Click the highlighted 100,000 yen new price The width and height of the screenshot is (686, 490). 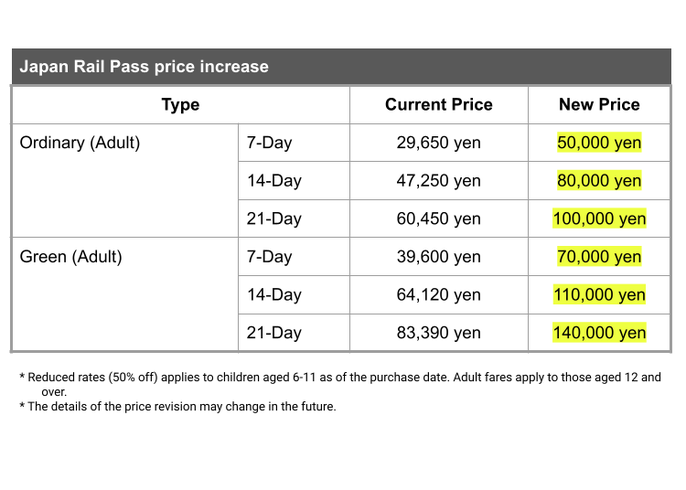coord(599,219)
